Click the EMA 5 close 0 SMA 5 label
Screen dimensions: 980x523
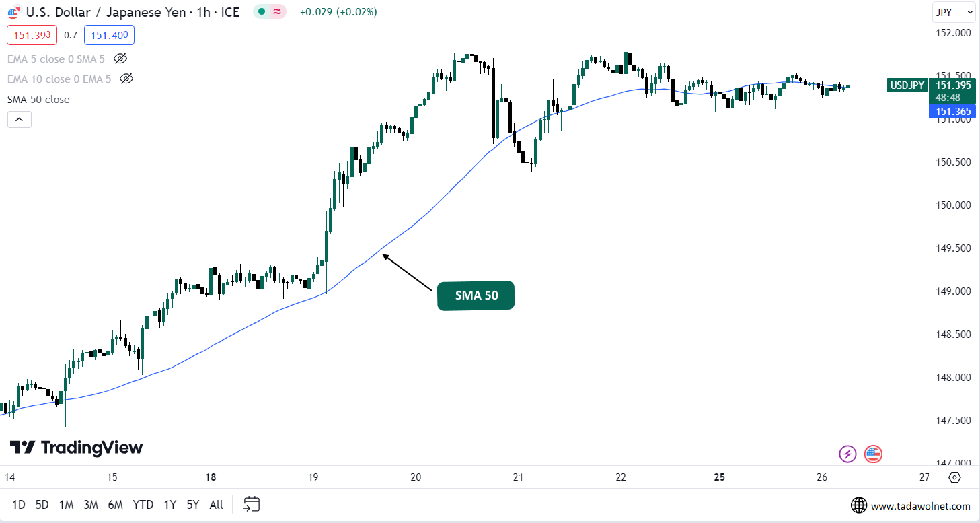coord(56,59)
